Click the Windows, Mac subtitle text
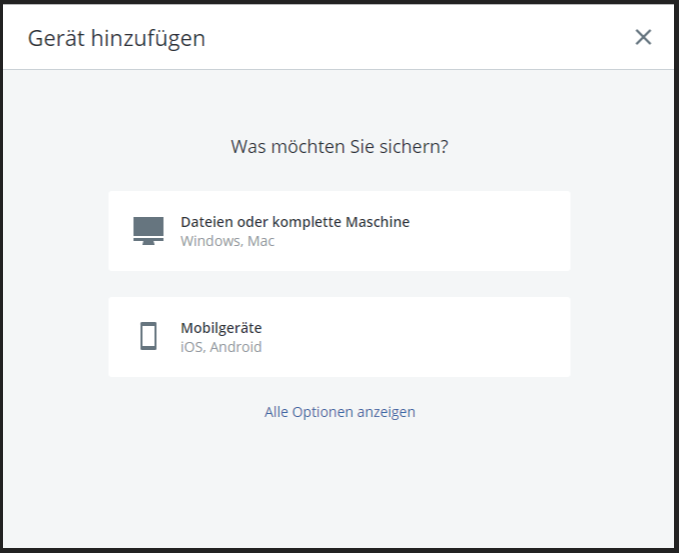Viewport: 679px width, 553px height. [227, 241]
